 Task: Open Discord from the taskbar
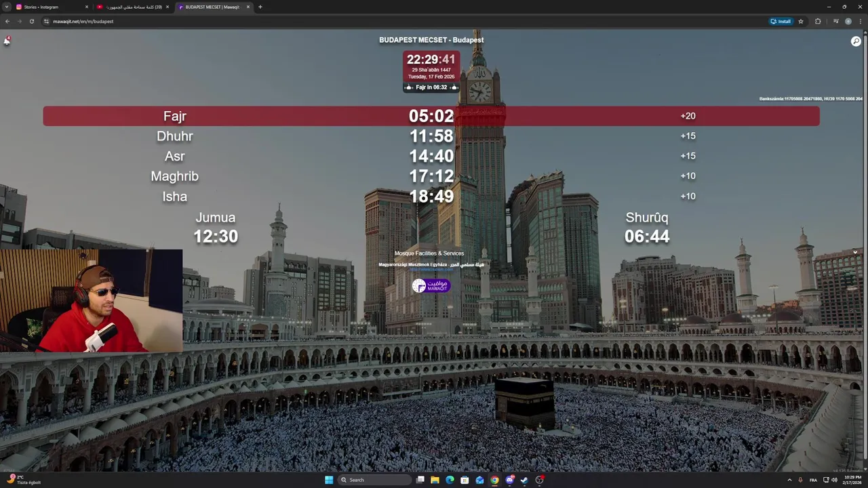pos(509,480)
